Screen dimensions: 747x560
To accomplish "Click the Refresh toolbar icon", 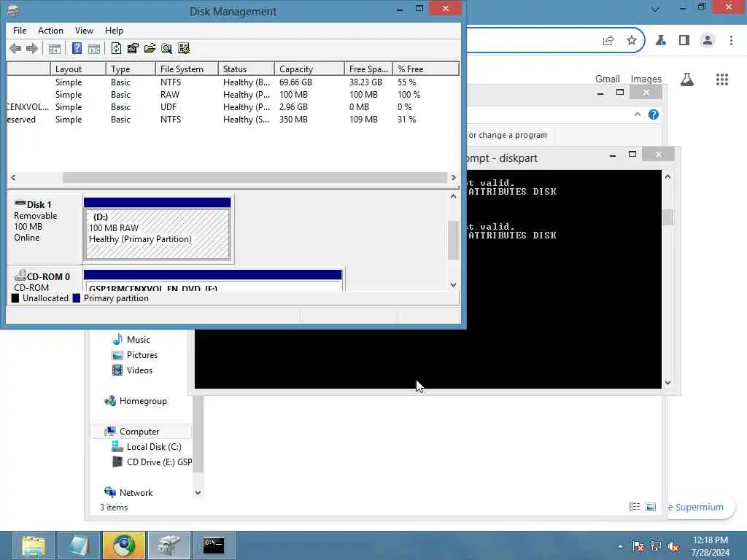I will coord(116,49).
